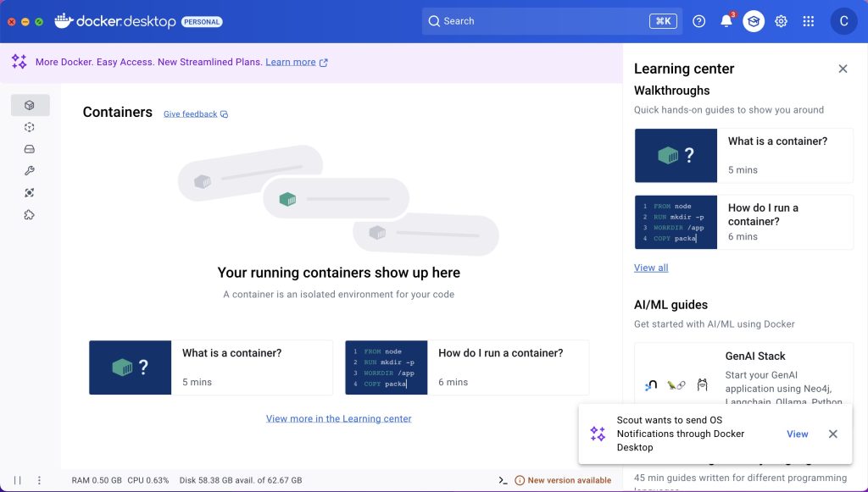Click the Walkthroughs heading
The height and width of the screenshot is (492, 868).
[672, 90]
